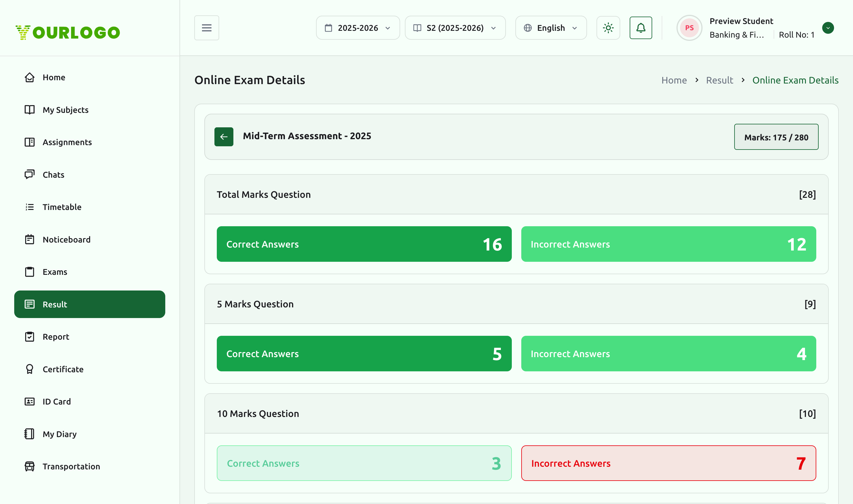Click the PS profile avatar
This screenshot has height=504, width=853.
(x=689, y=28)
